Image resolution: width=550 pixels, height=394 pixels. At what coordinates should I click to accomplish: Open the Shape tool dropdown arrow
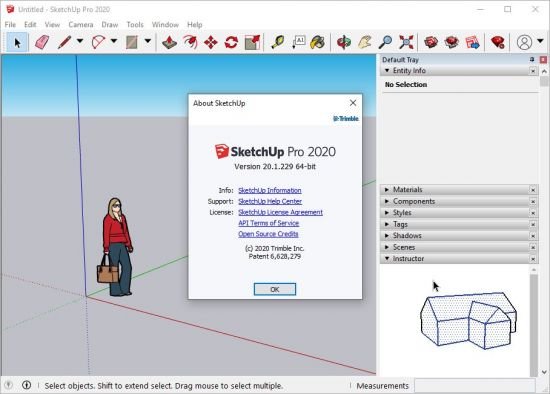pos(148,41)
